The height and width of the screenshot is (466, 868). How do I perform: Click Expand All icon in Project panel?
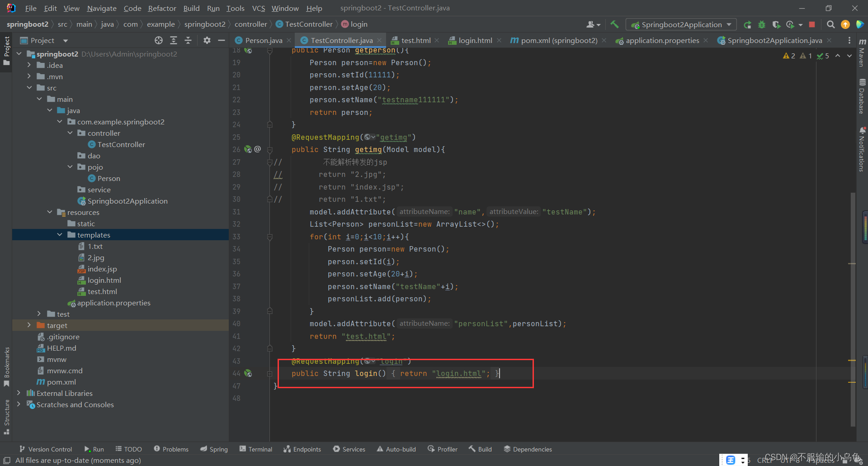click(x=173, y=40)
